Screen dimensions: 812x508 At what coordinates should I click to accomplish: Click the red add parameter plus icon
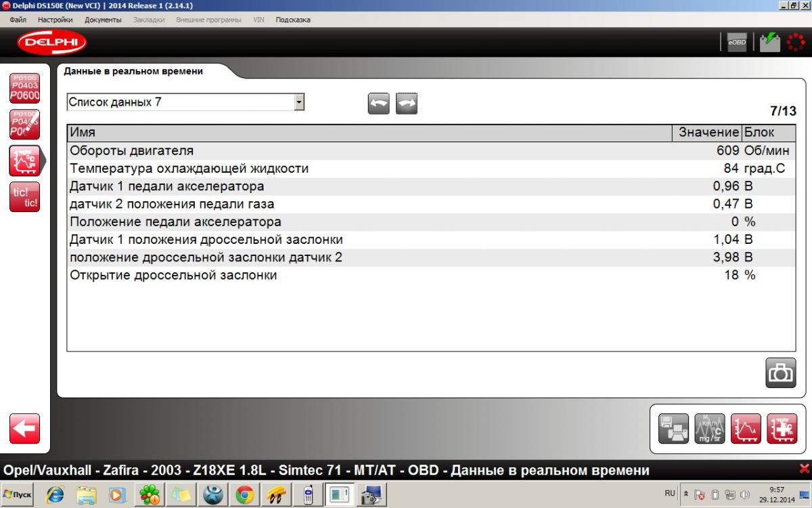coord(782,429)
